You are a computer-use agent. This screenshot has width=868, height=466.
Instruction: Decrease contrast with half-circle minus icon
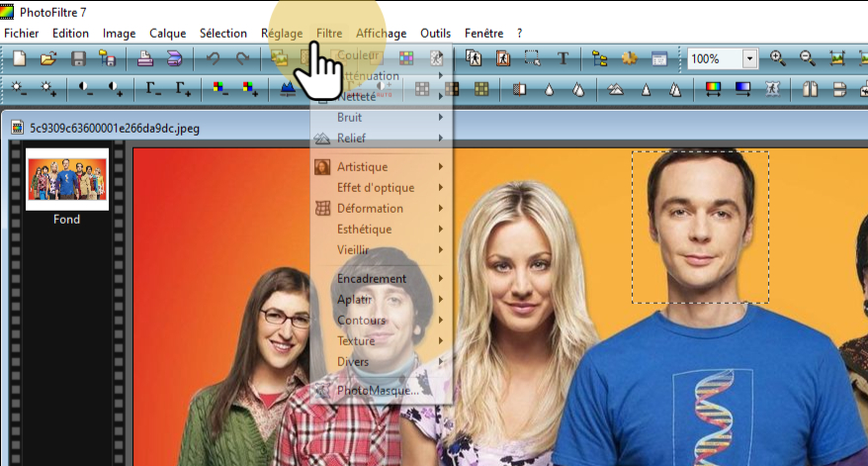86,89
